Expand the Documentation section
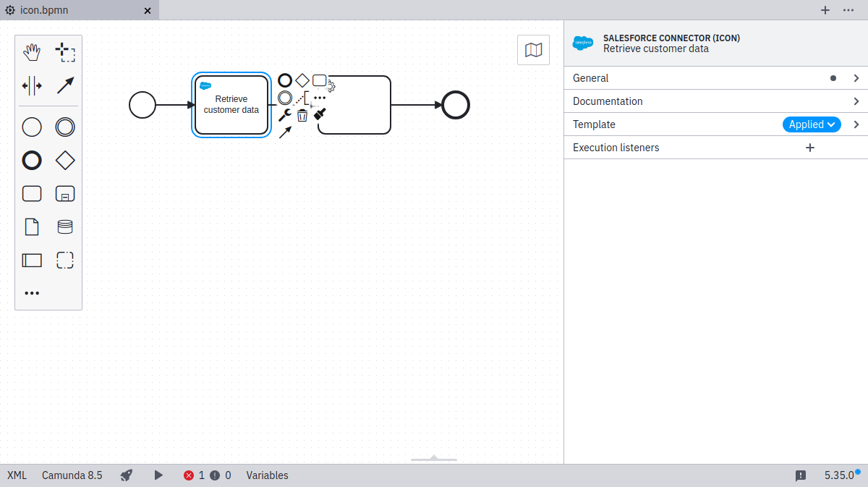This screenshot has width=868, height=487. 715,101
